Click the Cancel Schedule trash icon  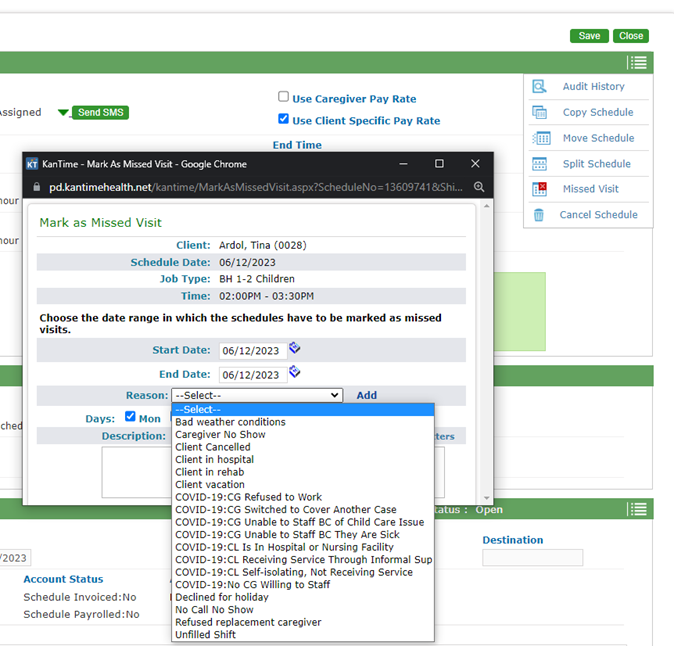click(x=539, y=215)
